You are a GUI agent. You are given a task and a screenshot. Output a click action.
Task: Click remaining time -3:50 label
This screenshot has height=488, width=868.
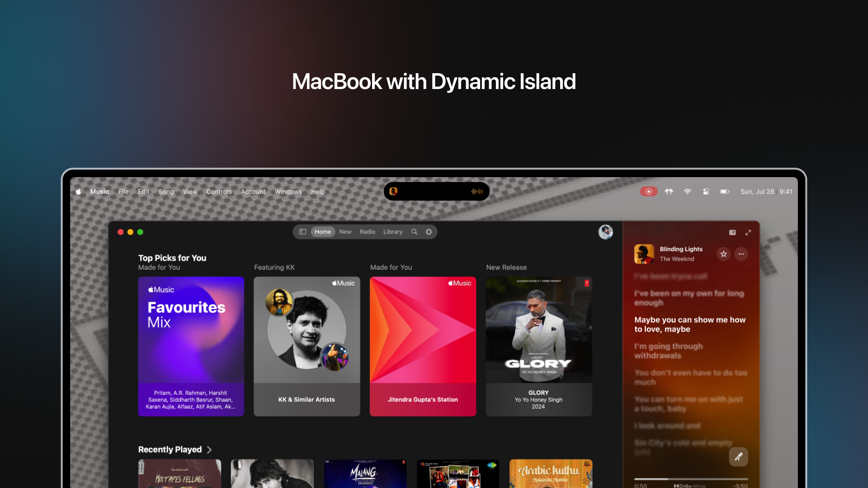point(740,486)
